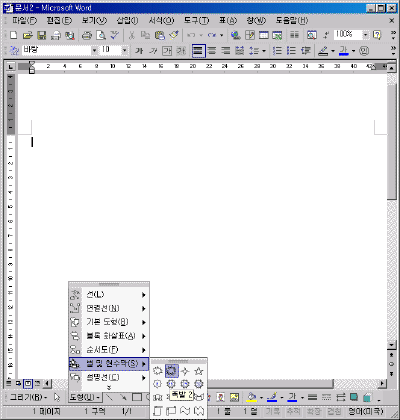Click the yellow fill color bucket
This screenshot has height=420, width=400.
[252, 397]
